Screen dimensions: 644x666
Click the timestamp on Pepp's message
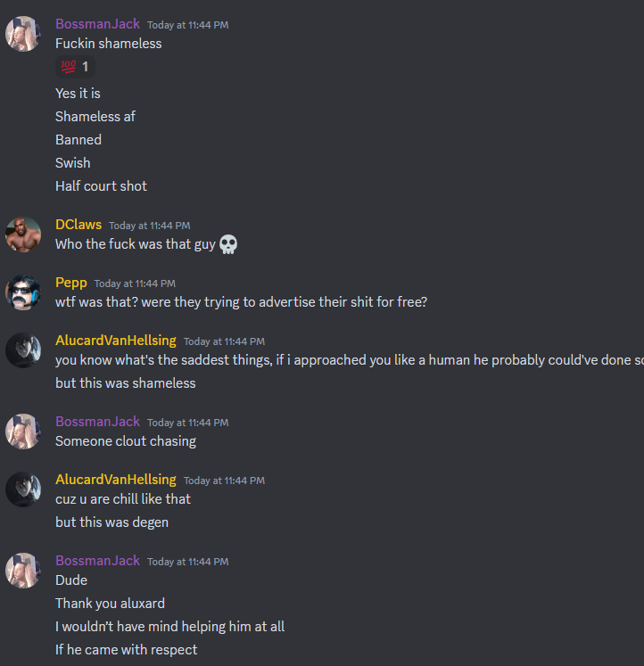pos(135,284)
